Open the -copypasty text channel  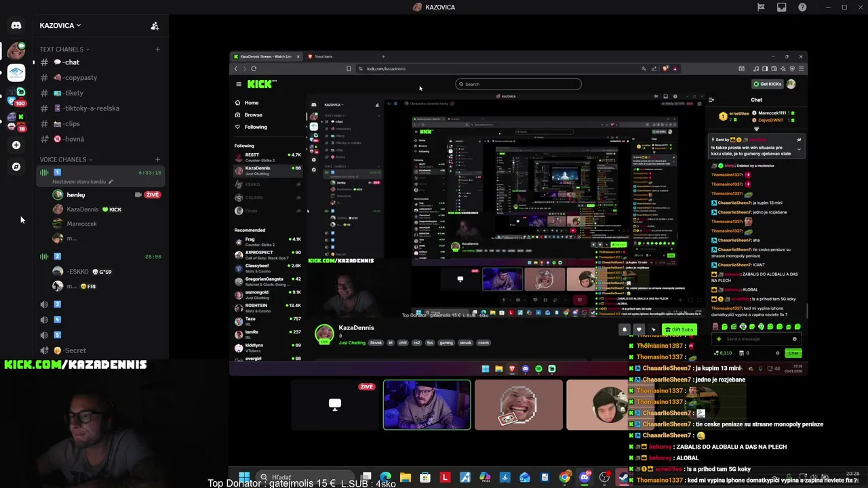tap(101, 78)
